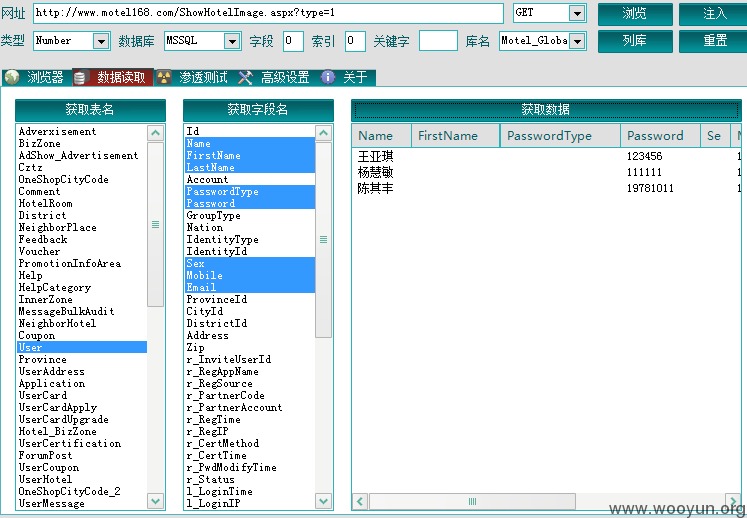Image resolution: width=747 pixels, height=518 pixels.
Task: Select the Feedback table
Action: point(81,239)
